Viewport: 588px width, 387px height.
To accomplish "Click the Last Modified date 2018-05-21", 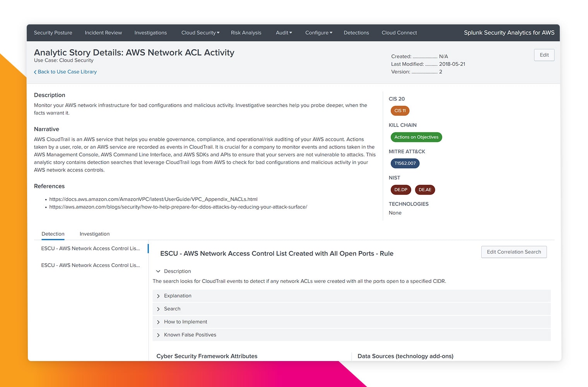I will (x=452, y=64).
